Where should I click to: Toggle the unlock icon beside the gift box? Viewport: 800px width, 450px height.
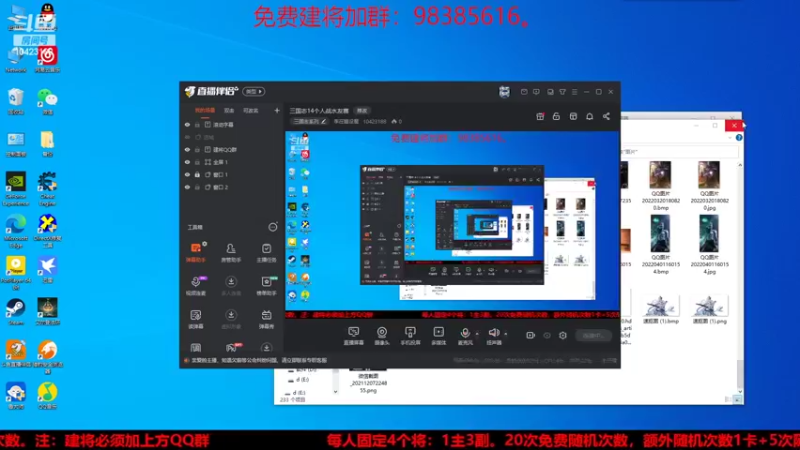pyautogui.click(x=556, y=116)
